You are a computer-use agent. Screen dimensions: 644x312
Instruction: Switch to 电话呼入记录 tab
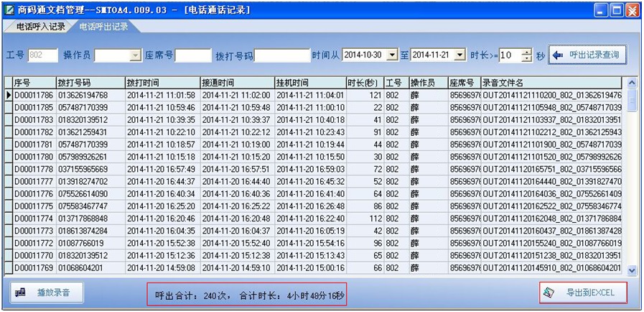(x=40, y=27)
